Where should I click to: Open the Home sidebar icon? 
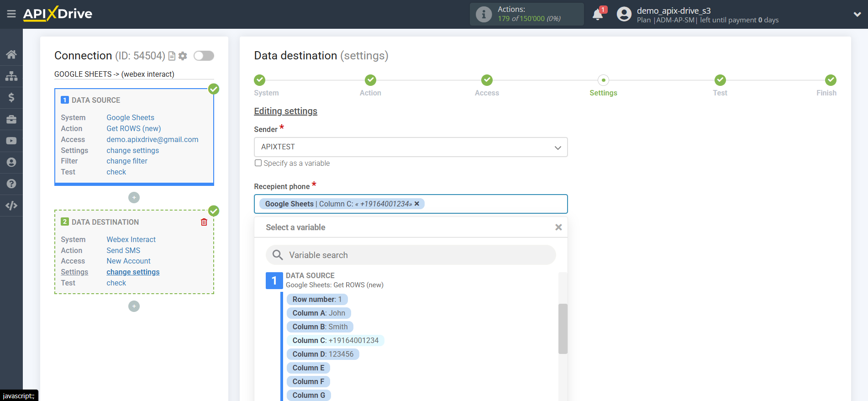pyautogui.click(x=11, y=54)
